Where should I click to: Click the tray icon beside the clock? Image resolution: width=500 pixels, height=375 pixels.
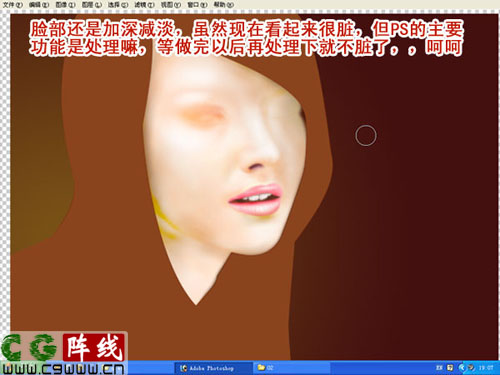tap(471, 368)
